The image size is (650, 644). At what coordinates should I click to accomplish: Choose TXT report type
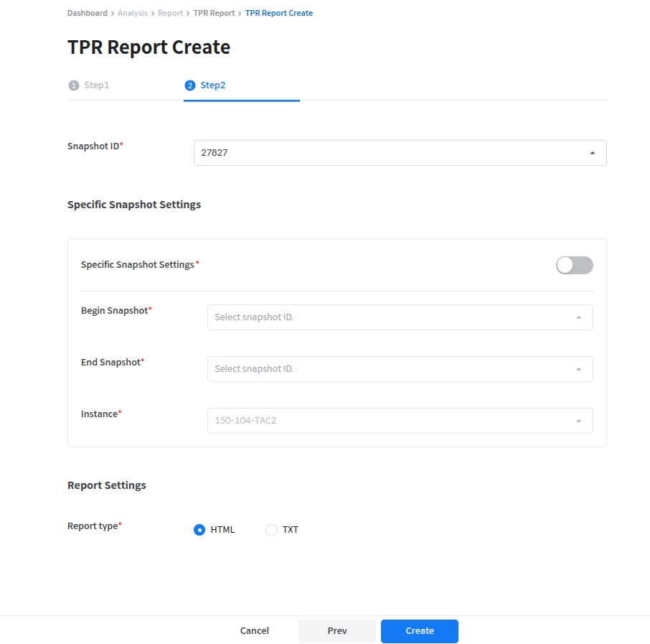(271, 530)
